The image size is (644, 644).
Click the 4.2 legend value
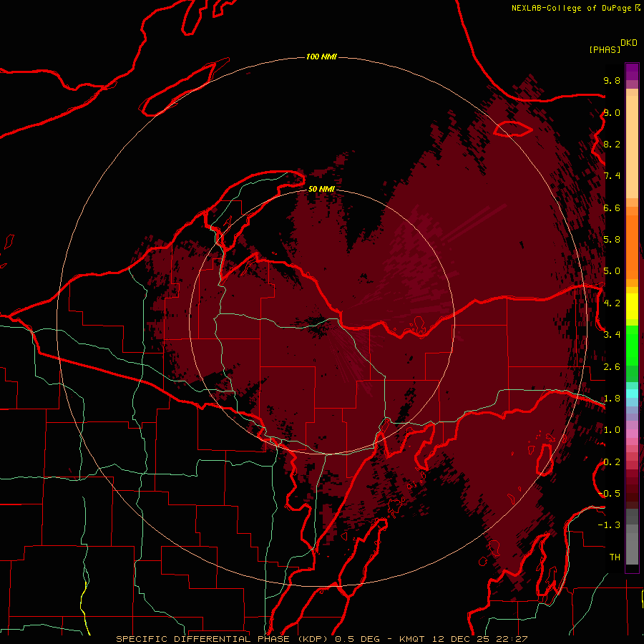612,303
